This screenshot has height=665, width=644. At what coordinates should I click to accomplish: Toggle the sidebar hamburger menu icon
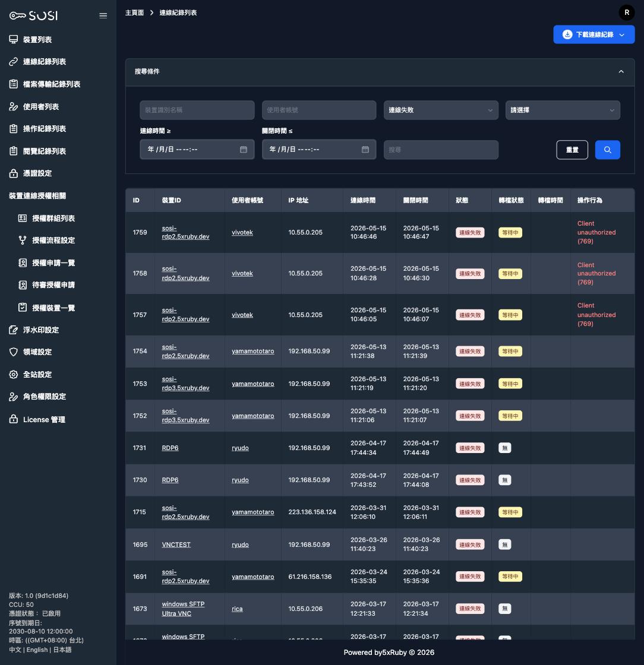click(x=103, y=15)
